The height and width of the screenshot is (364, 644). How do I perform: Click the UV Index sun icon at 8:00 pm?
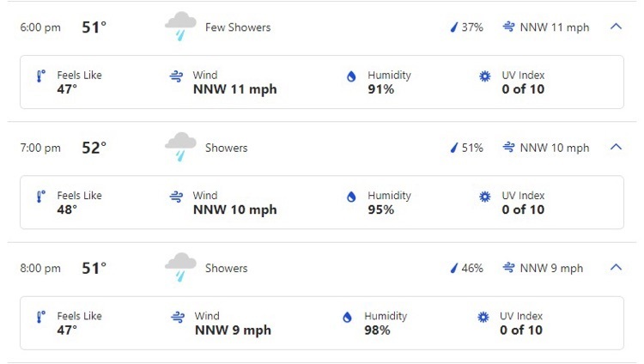point(483,317)
